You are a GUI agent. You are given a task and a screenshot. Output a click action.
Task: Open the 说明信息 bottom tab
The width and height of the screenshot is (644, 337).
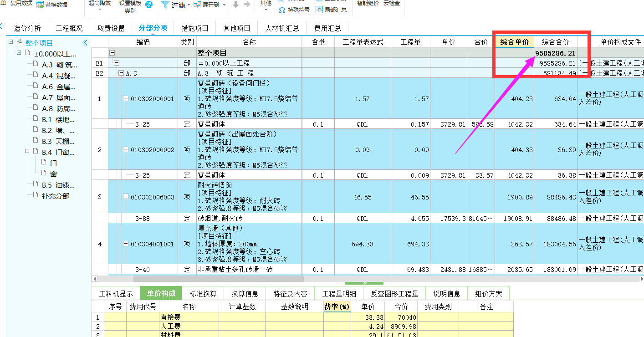coord(446,294)
